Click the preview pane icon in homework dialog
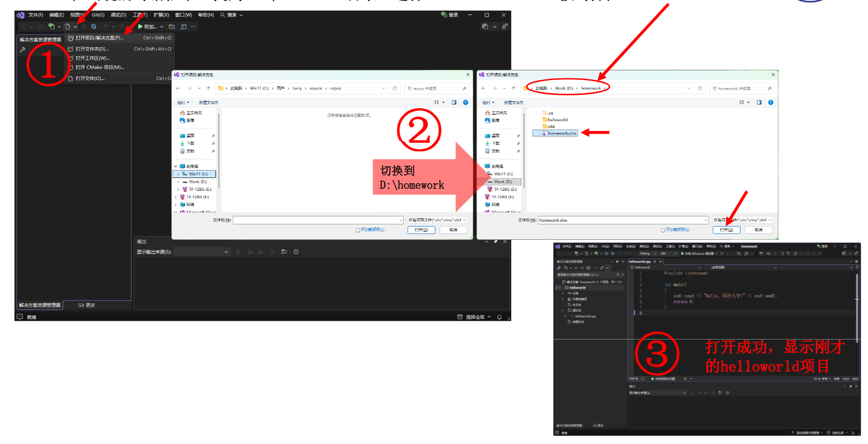The image size is (868, 444). 759,102
